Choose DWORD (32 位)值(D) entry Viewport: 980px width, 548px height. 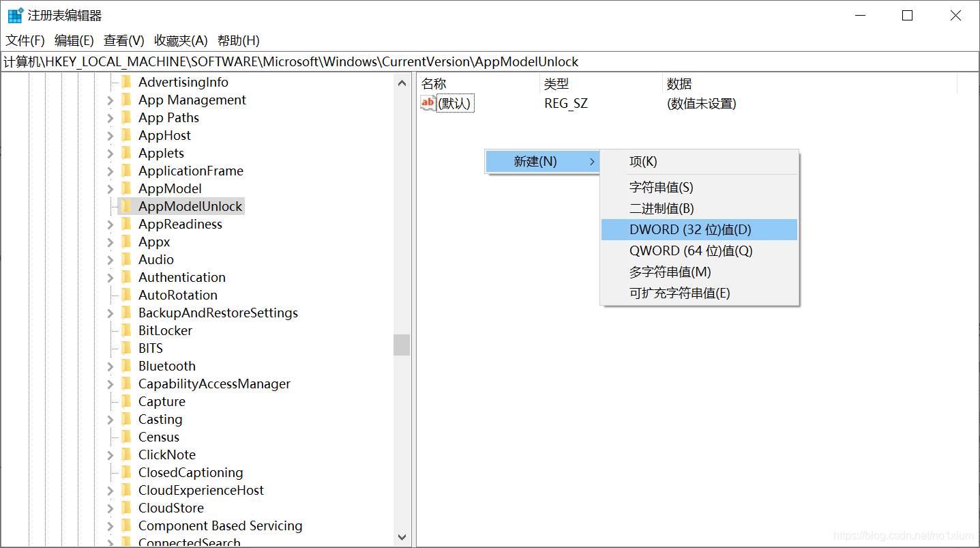tap(699, 229)
